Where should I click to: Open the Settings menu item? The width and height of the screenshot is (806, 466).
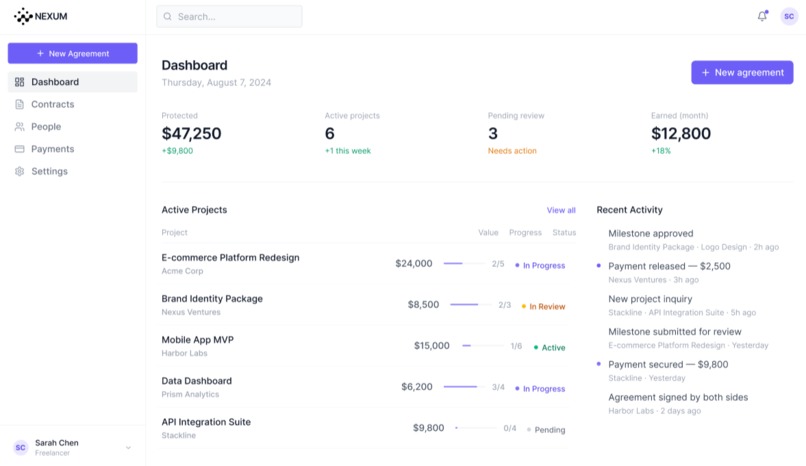point(72,171)
